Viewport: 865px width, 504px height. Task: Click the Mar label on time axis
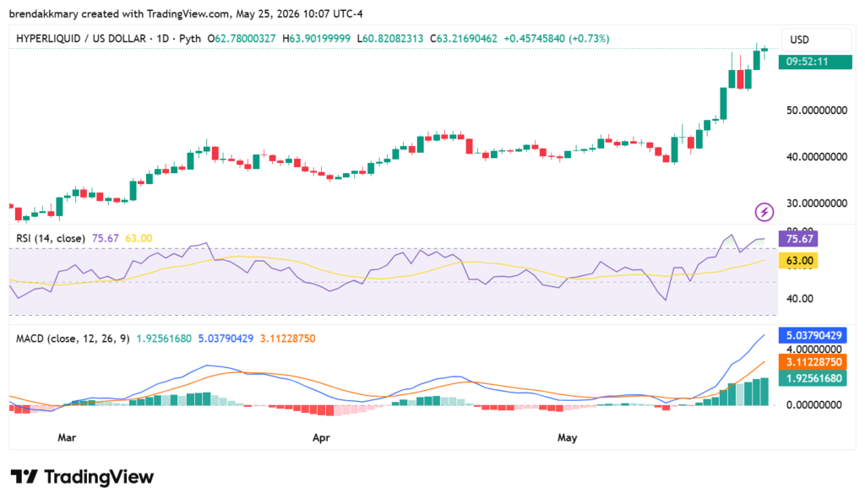(67, 437)
